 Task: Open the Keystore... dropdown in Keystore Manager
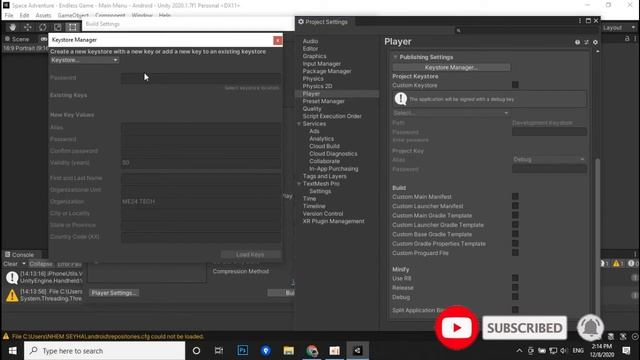coord(84,60)
